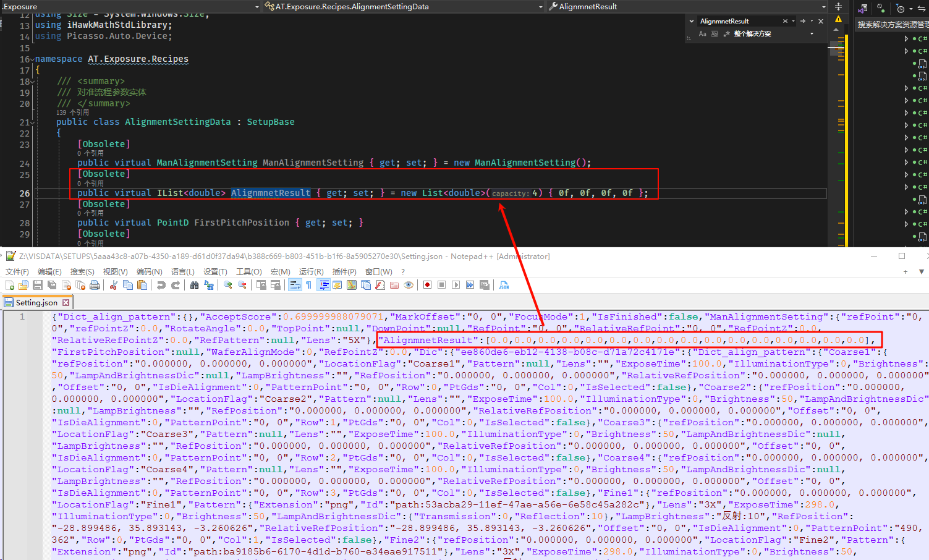Toggle regular expression search in Visual Studio find
Image resolution: width=929 pixels, height=560 pixels.
pos(727,34)
